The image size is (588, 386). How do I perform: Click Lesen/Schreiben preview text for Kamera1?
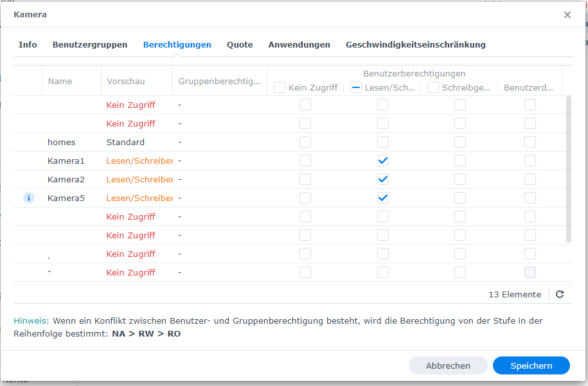pos(139,161)
